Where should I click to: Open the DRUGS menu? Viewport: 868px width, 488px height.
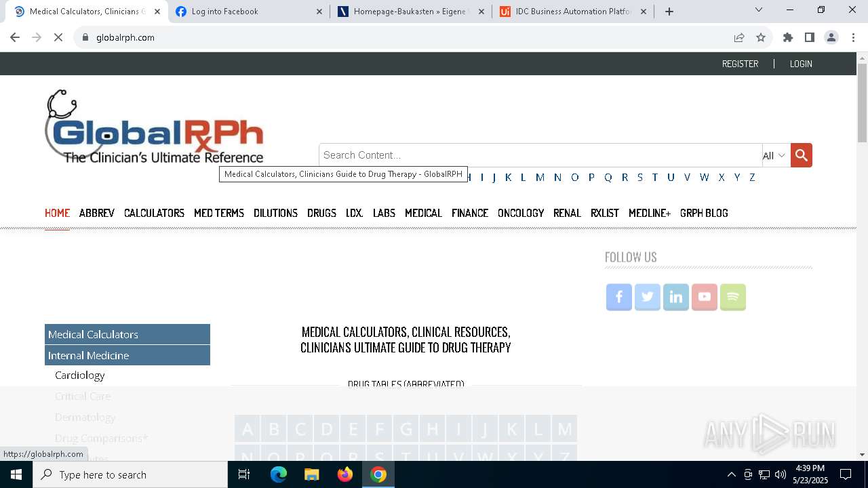coord(321,213)
